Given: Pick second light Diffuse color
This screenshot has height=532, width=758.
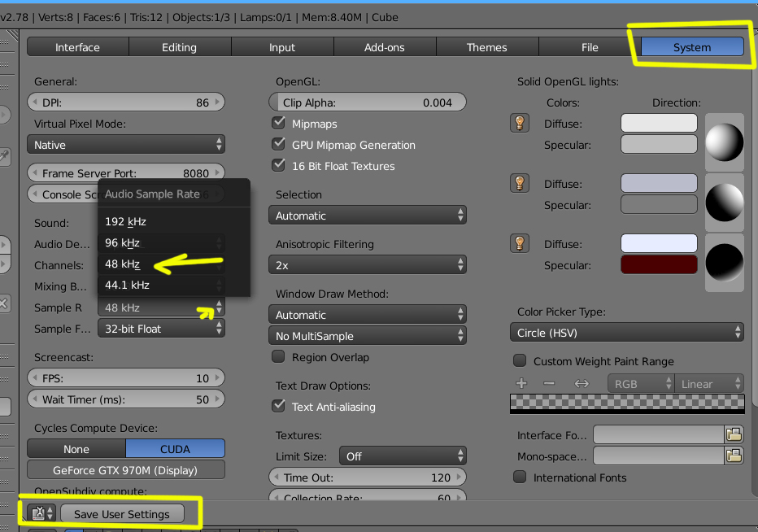Looking at the screenshot, I should click(659, 183).
